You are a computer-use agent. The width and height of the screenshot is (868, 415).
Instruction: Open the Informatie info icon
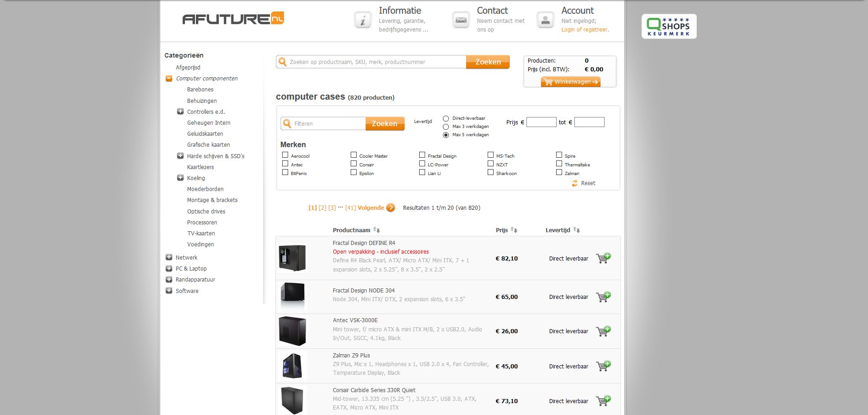(363, 20)
